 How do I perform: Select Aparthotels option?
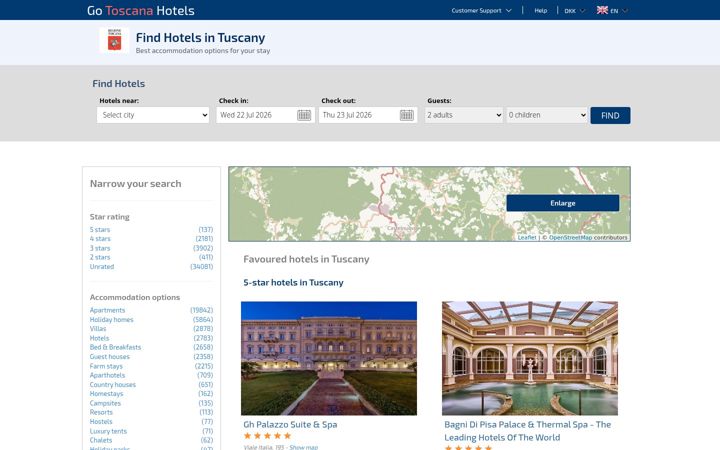click(107, 375)
